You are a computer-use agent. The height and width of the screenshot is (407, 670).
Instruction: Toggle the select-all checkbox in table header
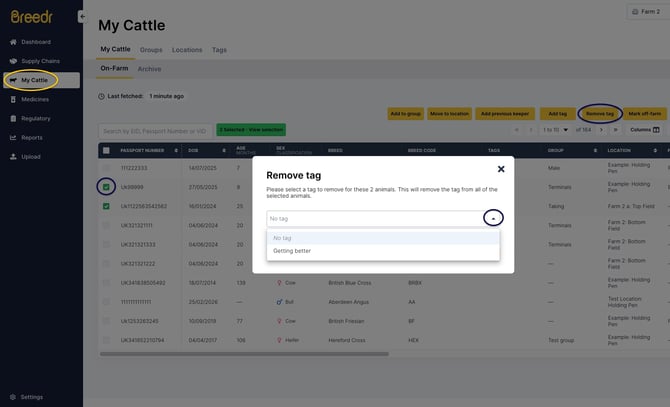[106, 150]
